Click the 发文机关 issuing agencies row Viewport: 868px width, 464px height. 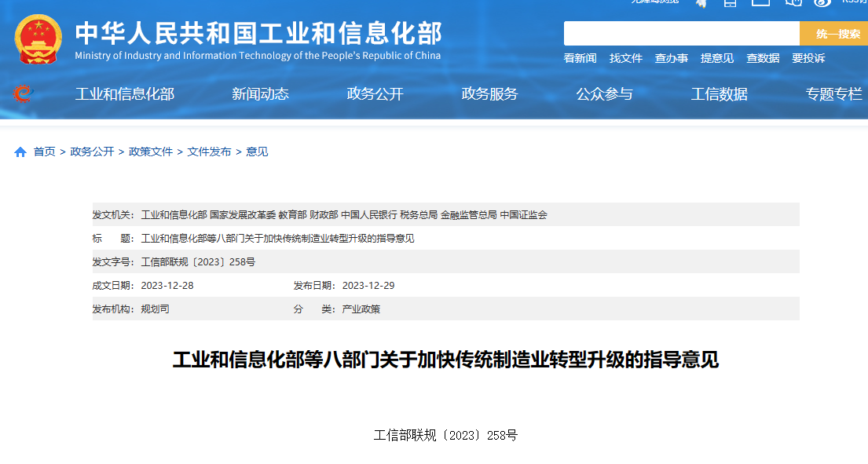445,214
